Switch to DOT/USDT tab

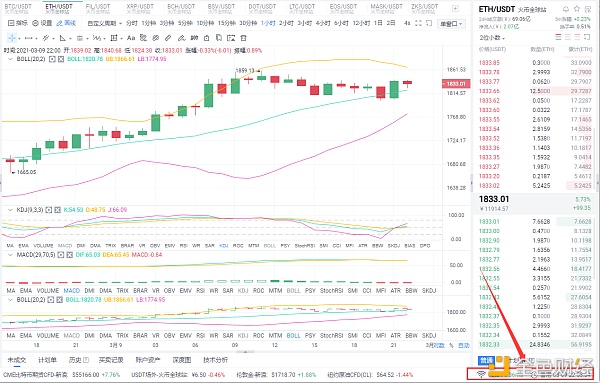click(x=262, y=8)
